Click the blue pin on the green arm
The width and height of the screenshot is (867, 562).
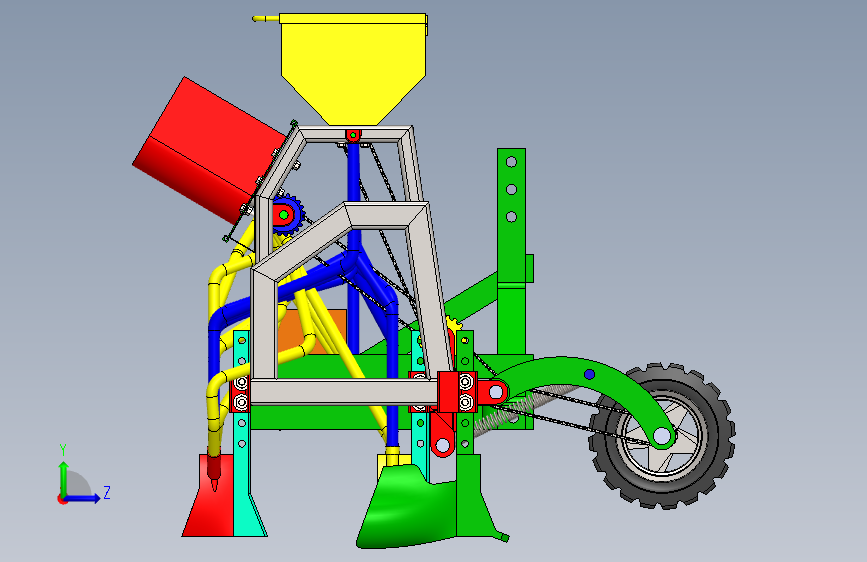(589, 374)
